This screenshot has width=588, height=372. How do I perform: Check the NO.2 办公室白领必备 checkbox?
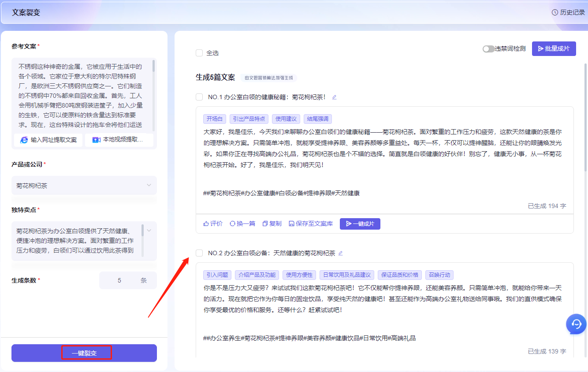199,253
